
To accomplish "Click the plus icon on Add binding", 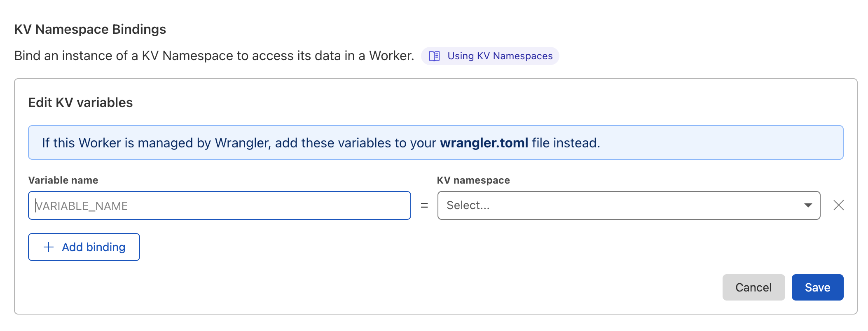I will 49,247.
